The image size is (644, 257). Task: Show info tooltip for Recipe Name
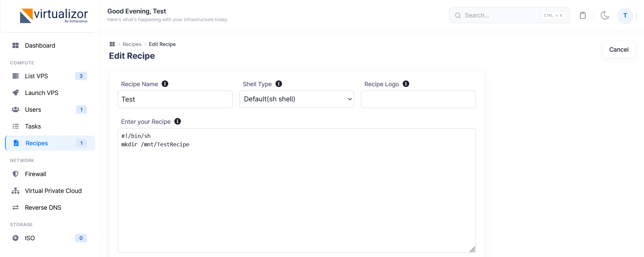pyautogui.click(x=165, y=84)
